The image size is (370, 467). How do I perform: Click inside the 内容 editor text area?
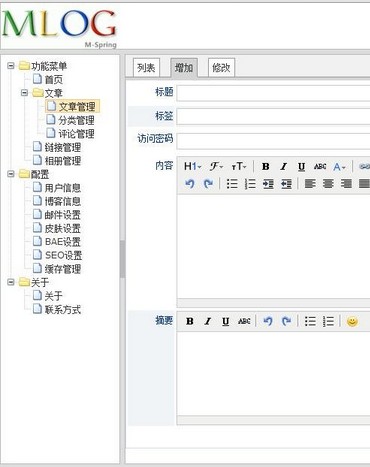click(273, 246)
